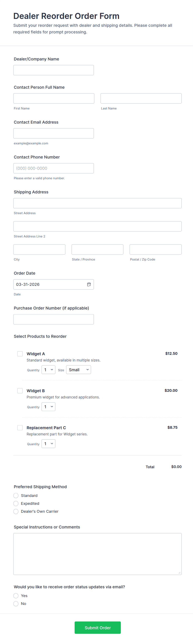
Task: Choose Standard shipping method
Action: click(16, 495)
